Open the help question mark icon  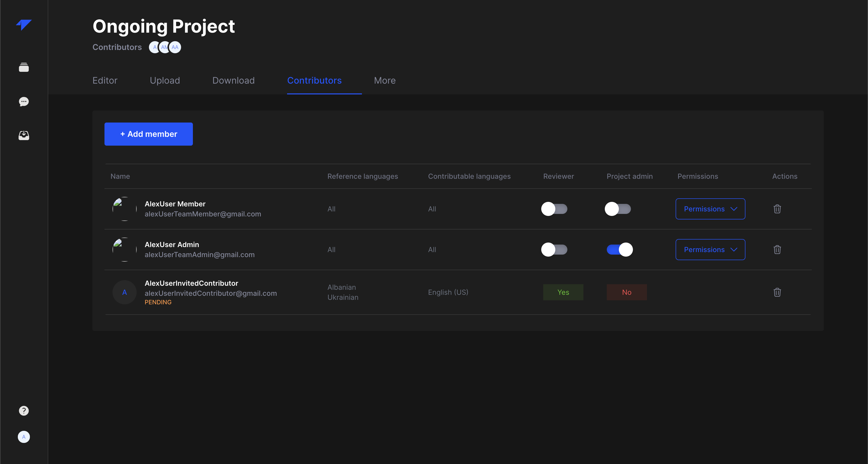pos(24,411)
